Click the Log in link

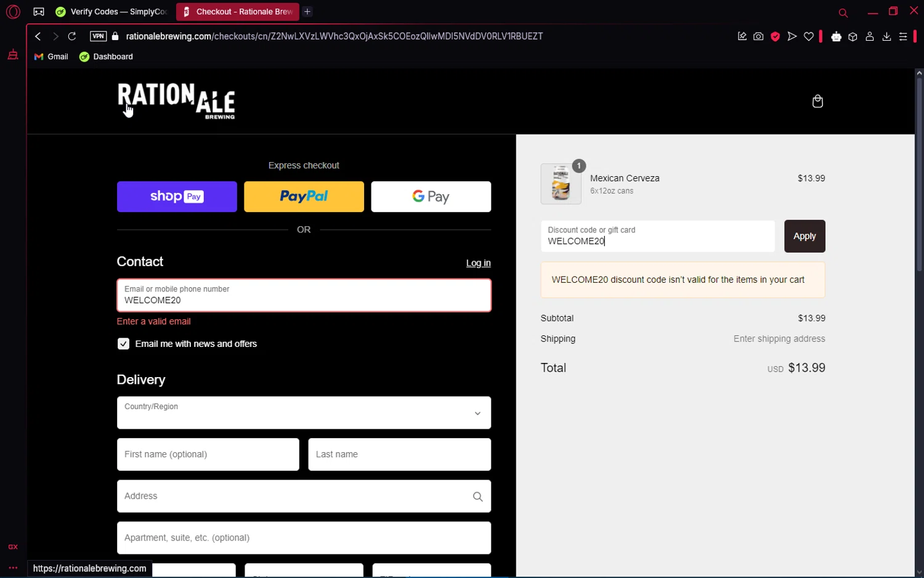(478, 263)
